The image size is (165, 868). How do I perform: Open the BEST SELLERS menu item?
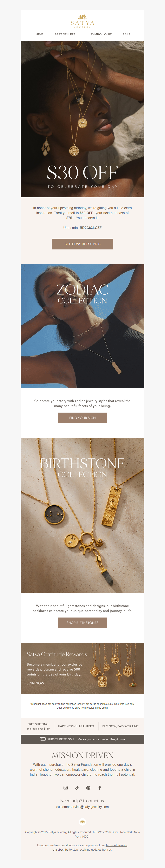coord(65,34)
